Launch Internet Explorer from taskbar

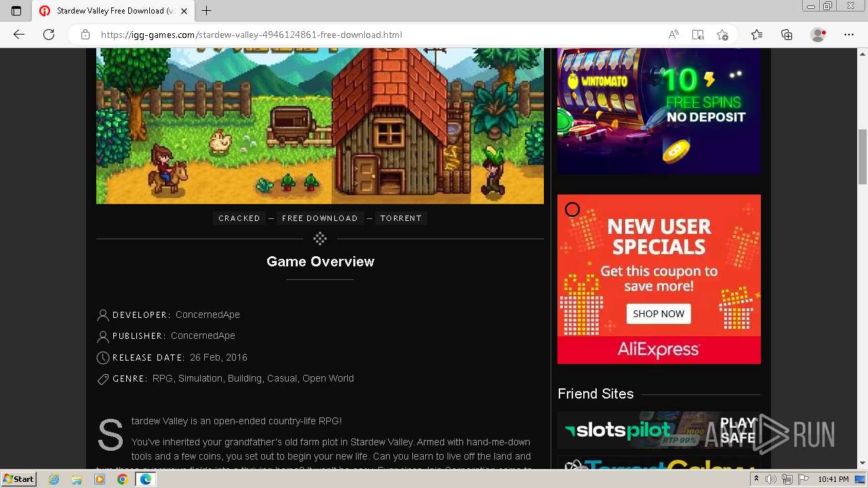click(x=54, y=479)
